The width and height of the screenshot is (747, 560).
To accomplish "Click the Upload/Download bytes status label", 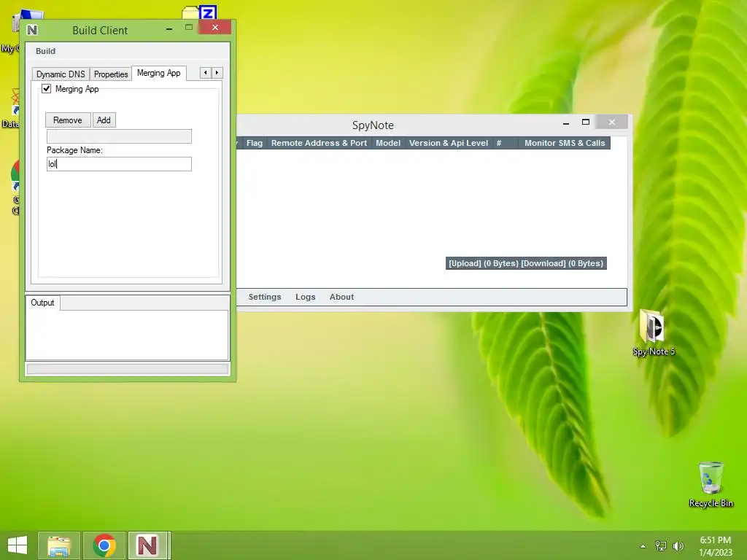I will (526, 263).
